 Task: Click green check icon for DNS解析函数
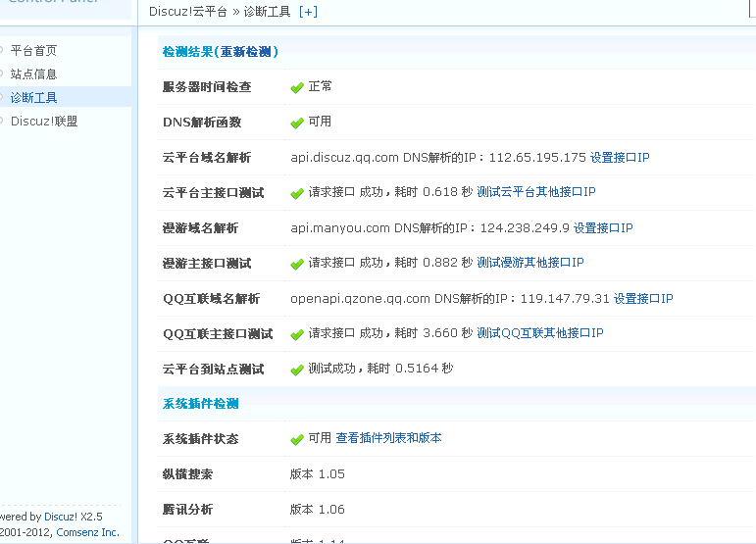pyautogui.click(x=297, y=123)
